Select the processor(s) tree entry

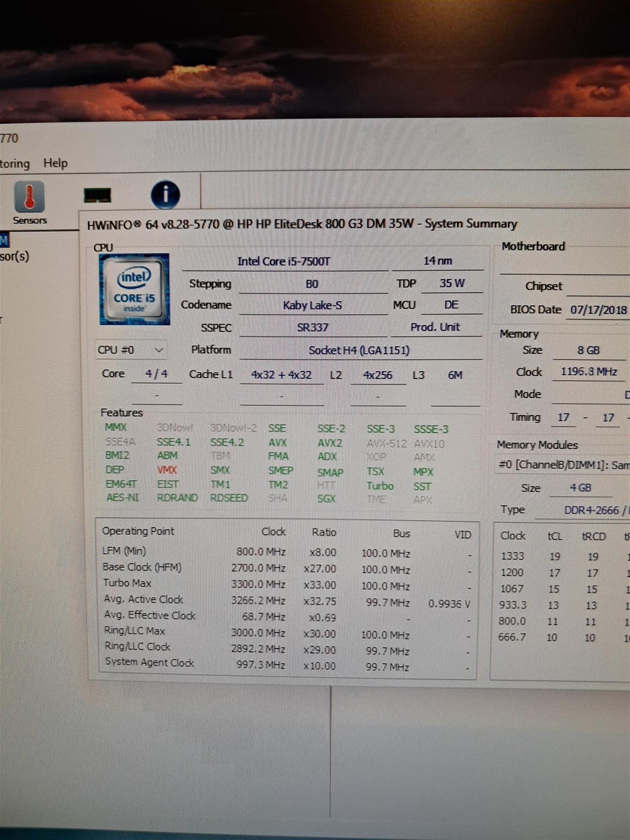tap(15, 256)
